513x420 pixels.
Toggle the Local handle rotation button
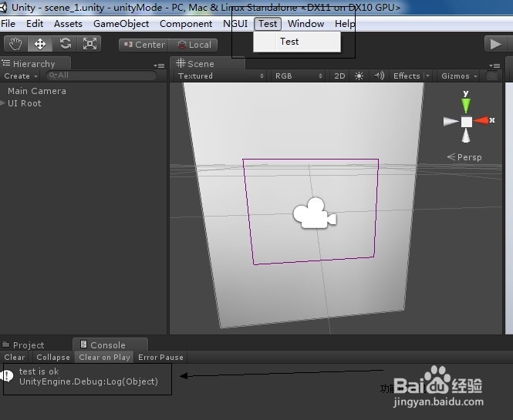pyautogui.click(x=194, y=45)
